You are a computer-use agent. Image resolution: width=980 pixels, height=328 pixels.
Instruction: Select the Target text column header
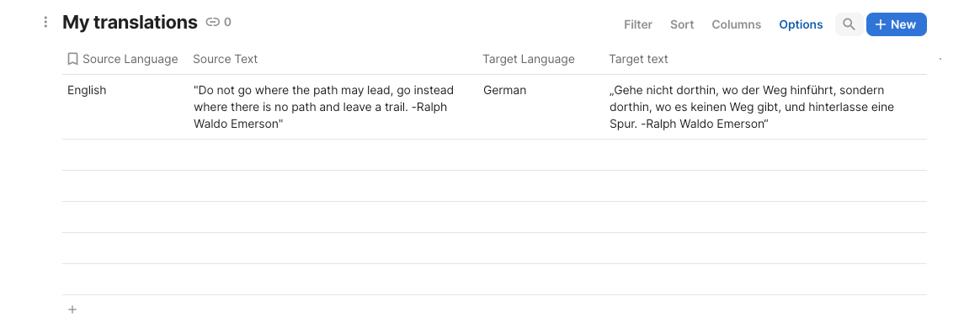point(639,59)
